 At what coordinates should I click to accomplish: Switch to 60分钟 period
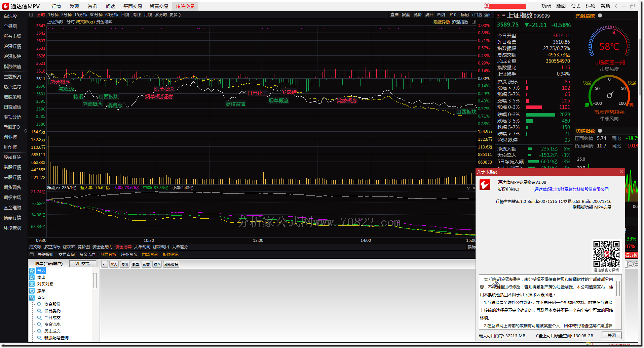click(x=112, y=15)
